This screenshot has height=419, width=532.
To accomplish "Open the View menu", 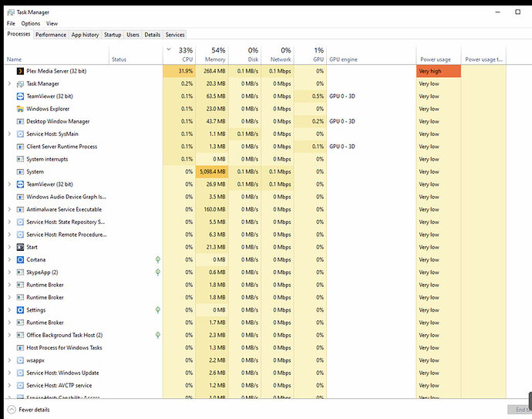I will (52, 23).
